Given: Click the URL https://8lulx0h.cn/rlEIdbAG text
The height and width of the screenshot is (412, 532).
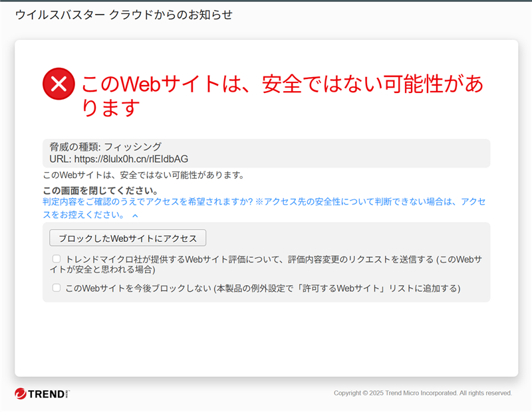Looking at the screenshot, I should 119,159.
